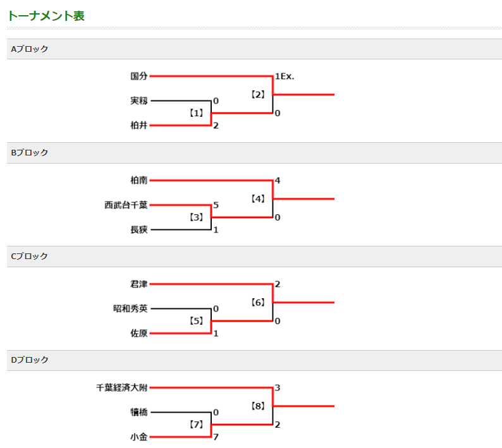Click the トーナメント表 heading

46,16
